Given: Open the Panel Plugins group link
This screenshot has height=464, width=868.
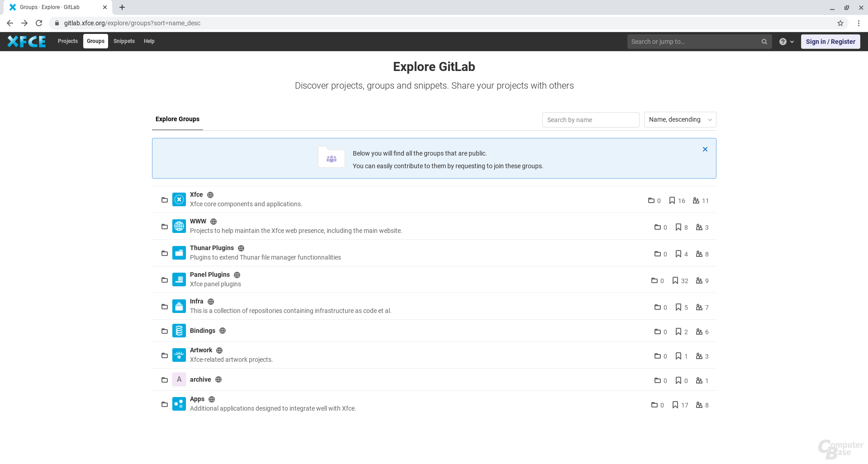Looking at the screenshot, I should click(210, 275).
